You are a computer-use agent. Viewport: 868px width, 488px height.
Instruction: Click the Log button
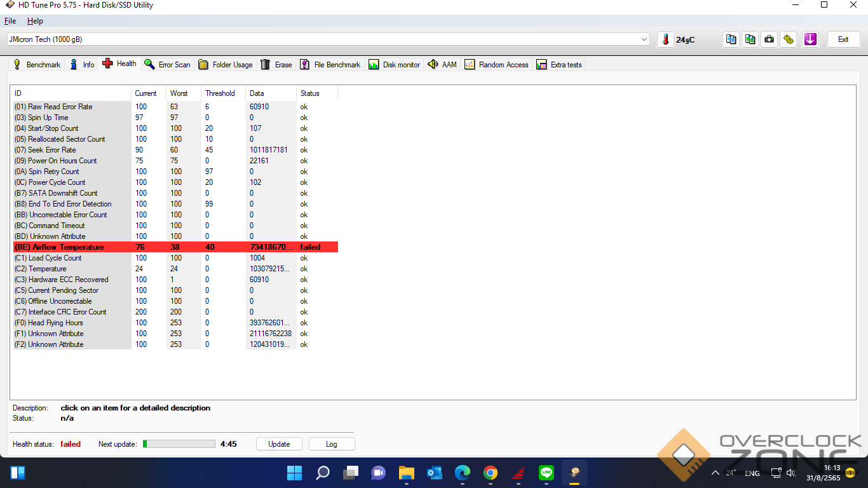click(x=332, y=444)
